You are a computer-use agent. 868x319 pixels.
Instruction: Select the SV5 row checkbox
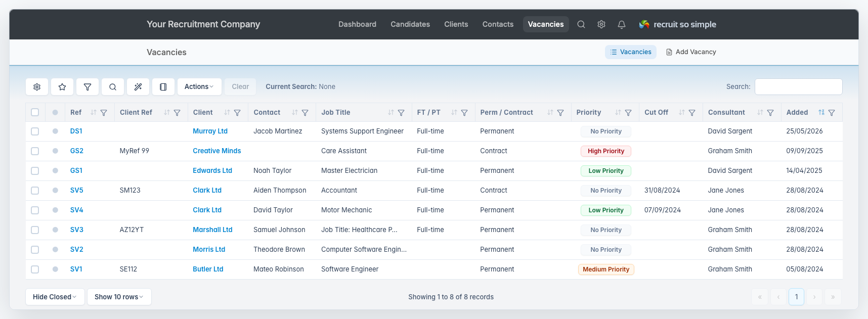pyautogui.click(x=35, y=191)
